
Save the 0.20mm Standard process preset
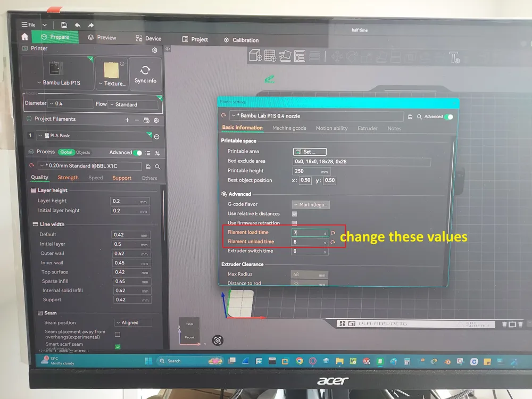[x=148, y=167]
